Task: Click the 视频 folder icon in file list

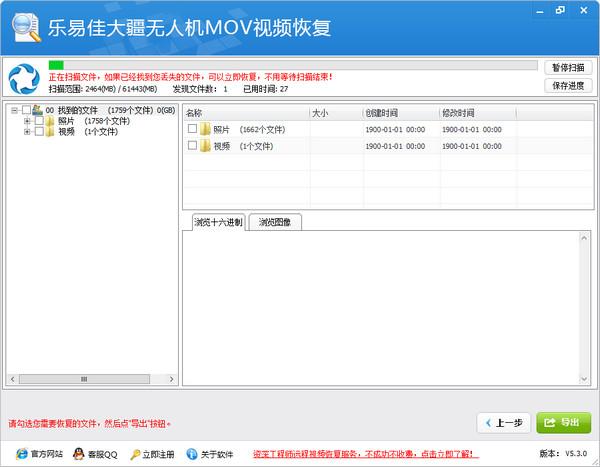Action: [x=205, y=146]
